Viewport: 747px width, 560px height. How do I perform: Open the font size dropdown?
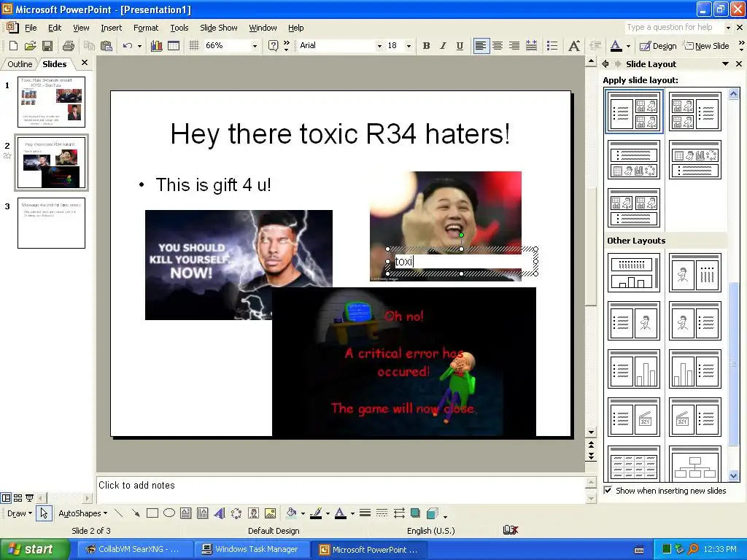pyautogui.click(x=409, y=46)
